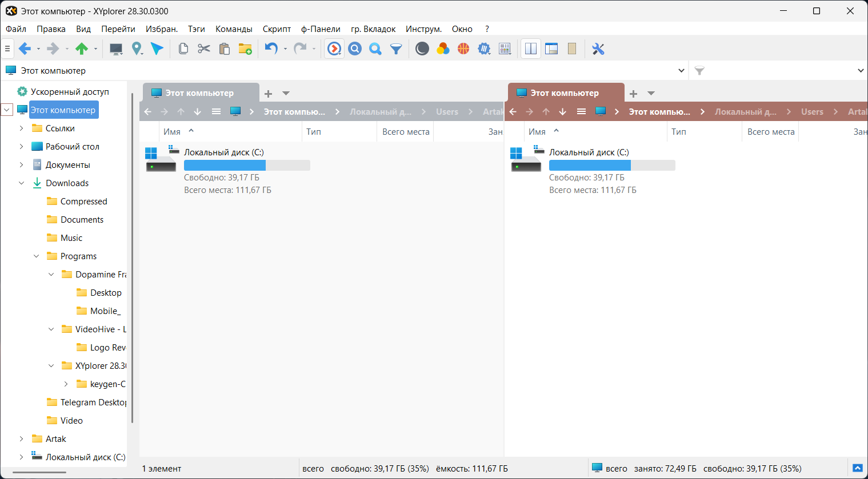The height and width of the screenshot is (479, 868).
Task: Collapse the Programs folder node
Action: (37, 256)
